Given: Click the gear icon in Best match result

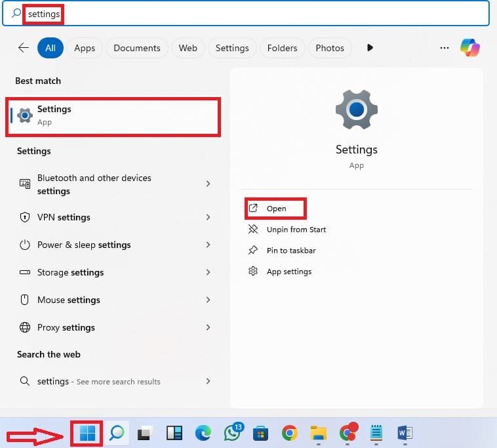Looking at the screenshot, I should 25,115.
